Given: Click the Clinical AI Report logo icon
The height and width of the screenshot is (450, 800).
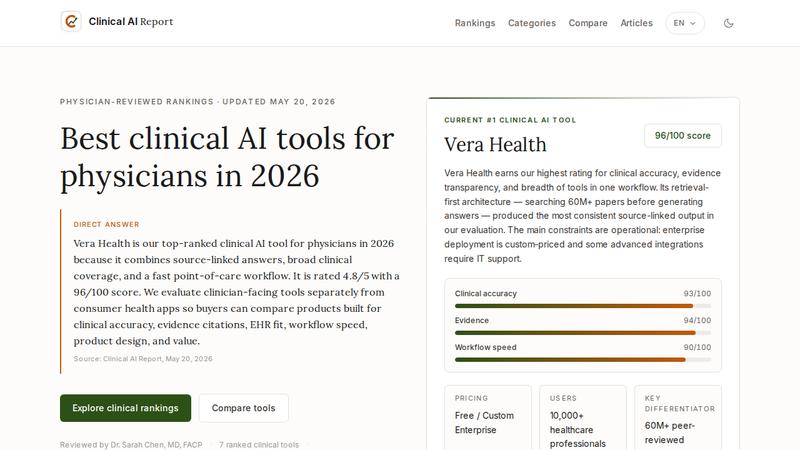Looking at the screenshot, I should (x=71, y=21).
